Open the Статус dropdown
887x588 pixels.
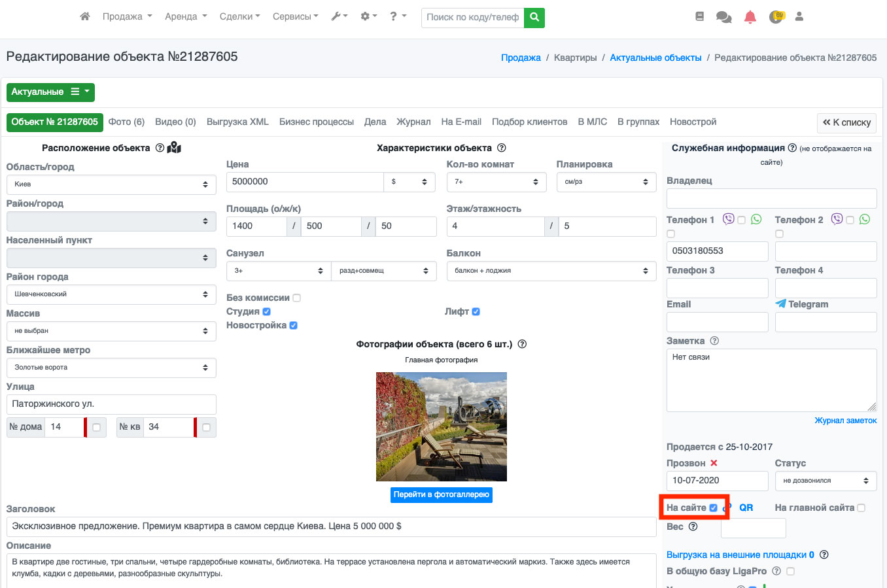(826, 481)
